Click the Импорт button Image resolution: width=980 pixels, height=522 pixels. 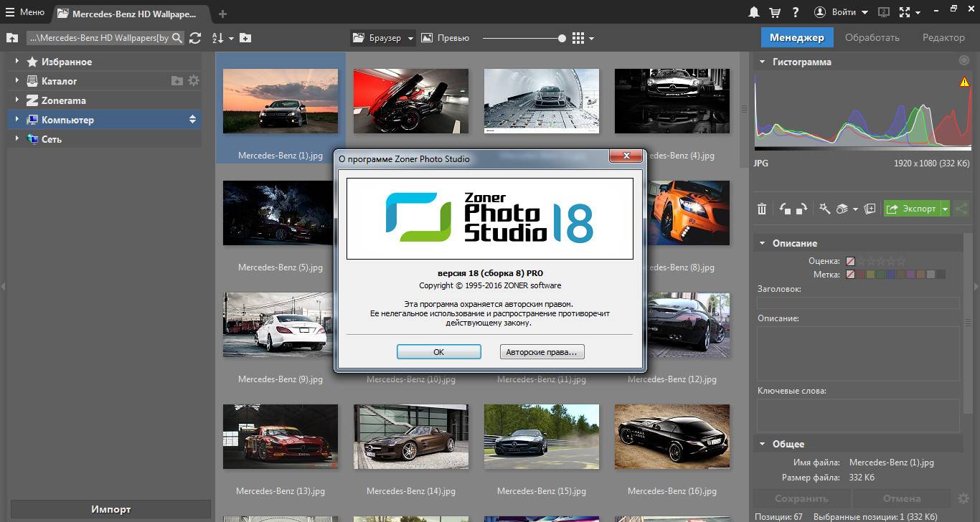pyautogui.click(x=110, y=509)
